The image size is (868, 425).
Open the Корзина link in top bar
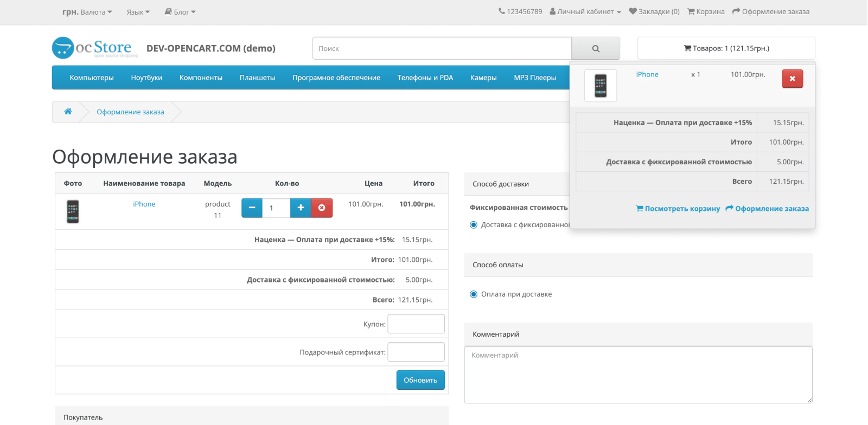pos(706,11)
